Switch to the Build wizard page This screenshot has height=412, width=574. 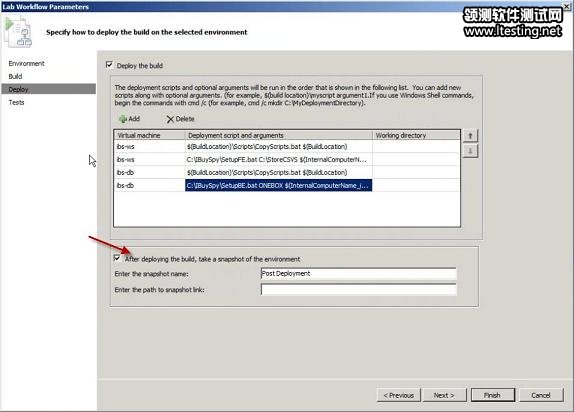click(15, 76)
